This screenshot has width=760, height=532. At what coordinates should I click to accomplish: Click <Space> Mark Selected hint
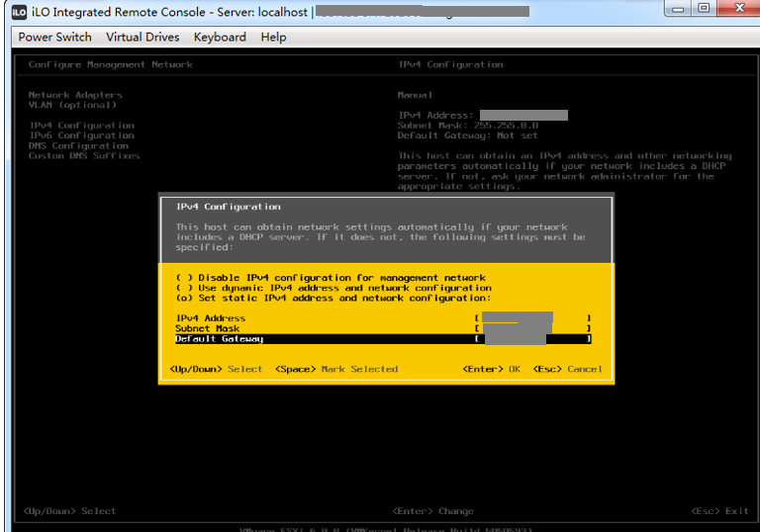click(x=336, y=369)
